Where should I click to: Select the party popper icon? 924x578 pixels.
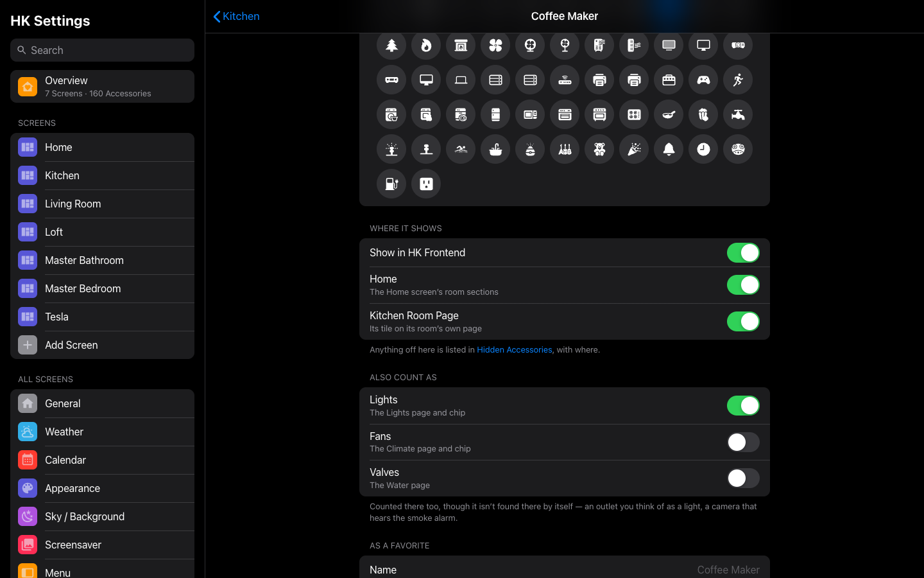(634, 149)
